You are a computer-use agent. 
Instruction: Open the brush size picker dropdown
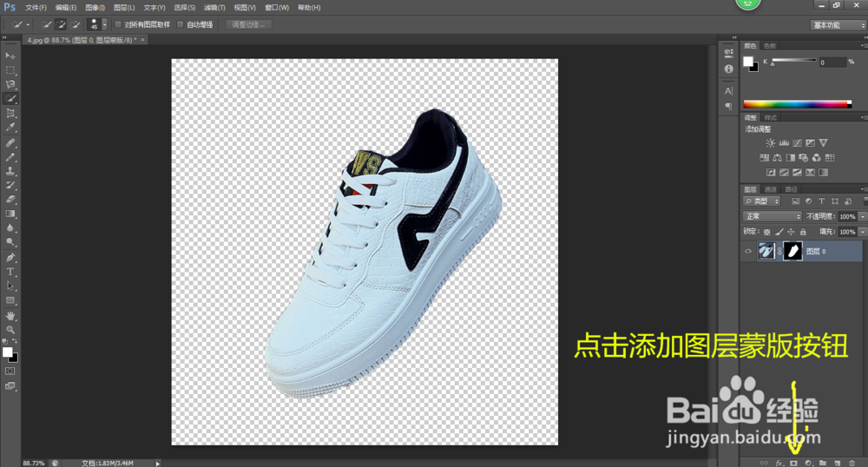coord(104,24)
